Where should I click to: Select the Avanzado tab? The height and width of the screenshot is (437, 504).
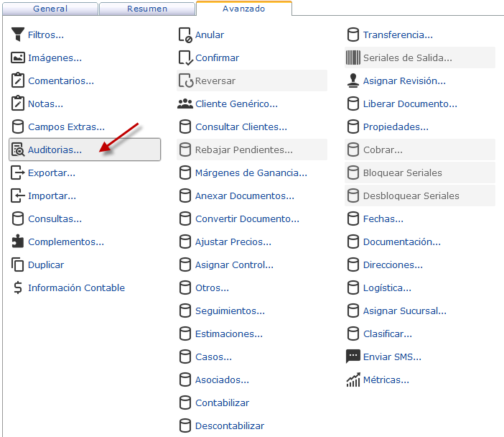tap(244, 9)
